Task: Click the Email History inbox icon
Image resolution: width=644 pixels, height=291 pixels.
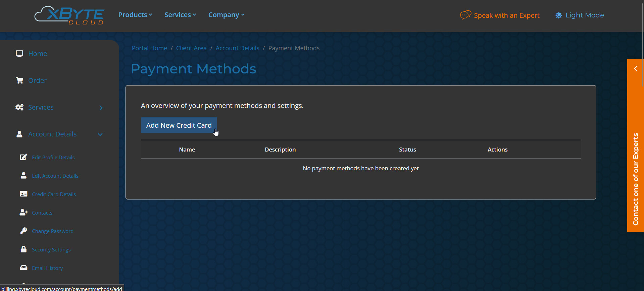Action: pyautogui.click(x=23, y=268)
